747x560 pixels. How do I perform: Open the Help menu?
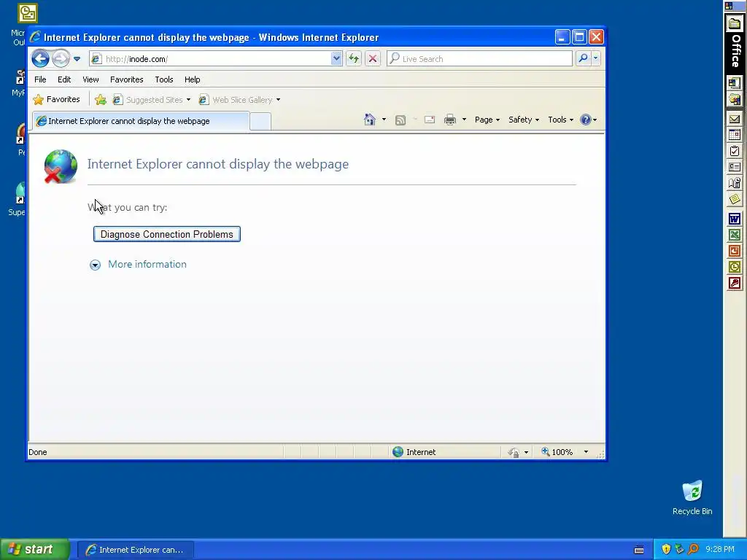click(x=193, y=79)
